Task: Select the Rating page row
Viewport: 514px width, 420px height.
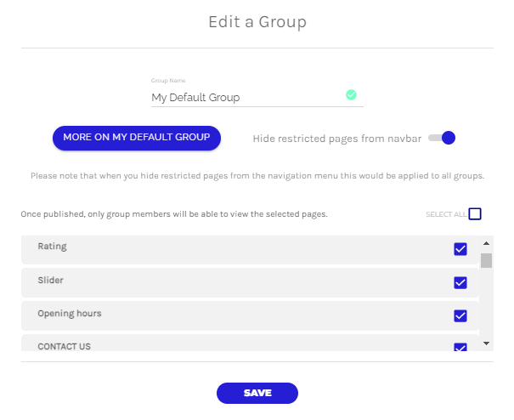Action: point(238,247)
